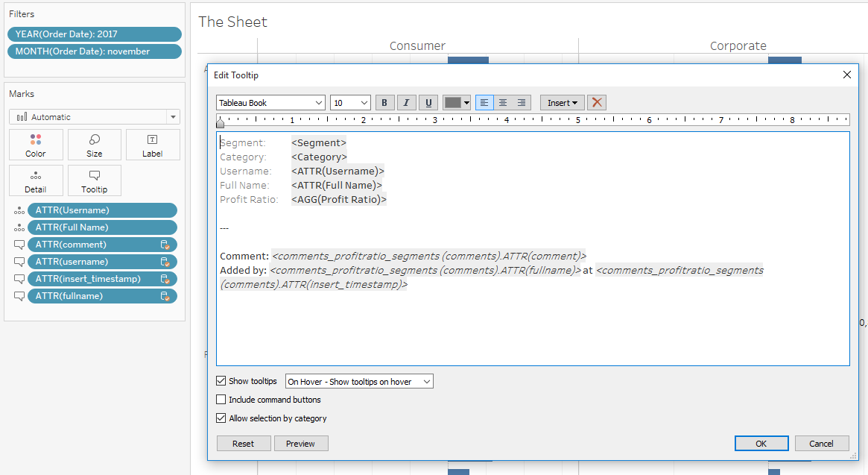Center-align tooltip text
The image size is (868, 475).
[503, 103]
